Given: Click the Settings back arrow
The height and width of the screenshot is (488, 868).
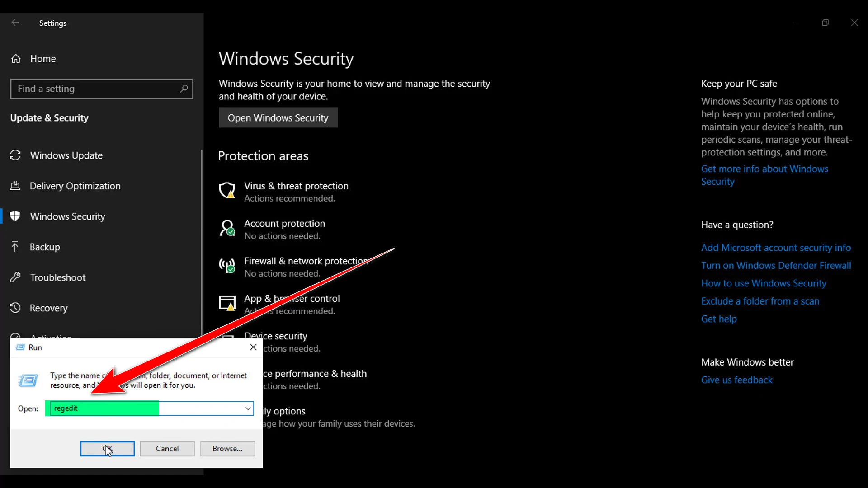Looking at the screenshot, I should pyautogui.click(x=15, y=23).
